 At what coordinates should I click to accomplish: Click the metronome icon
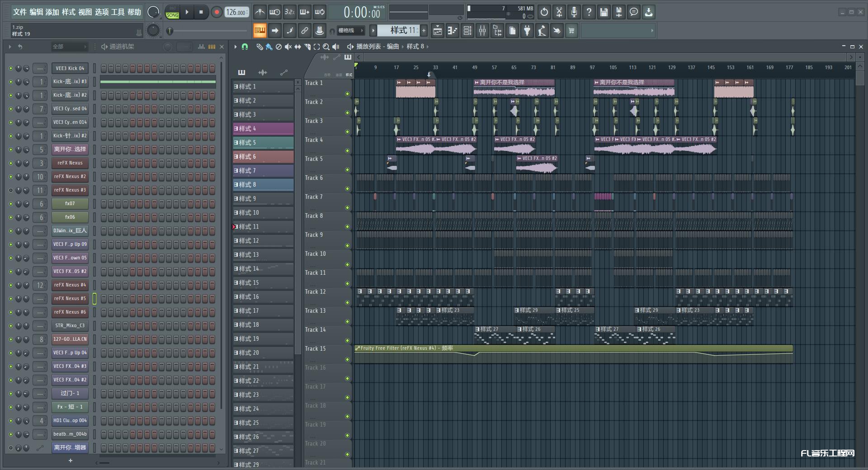[259, 12]
